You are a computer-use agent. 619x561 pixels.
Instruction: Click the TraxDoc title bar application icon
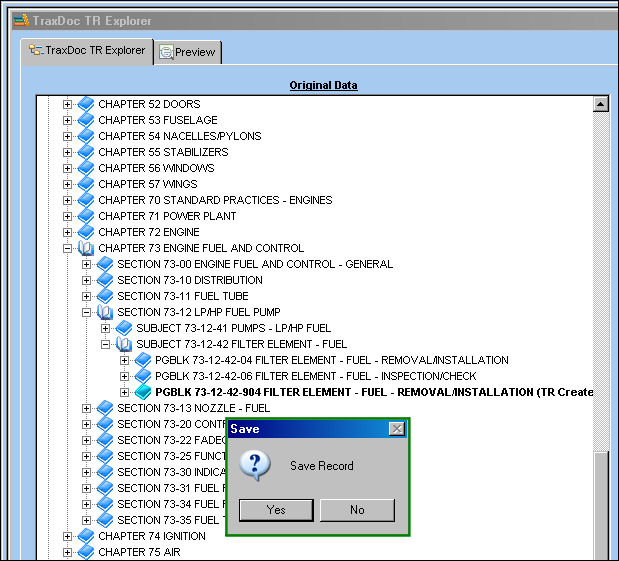coord(21,20)
